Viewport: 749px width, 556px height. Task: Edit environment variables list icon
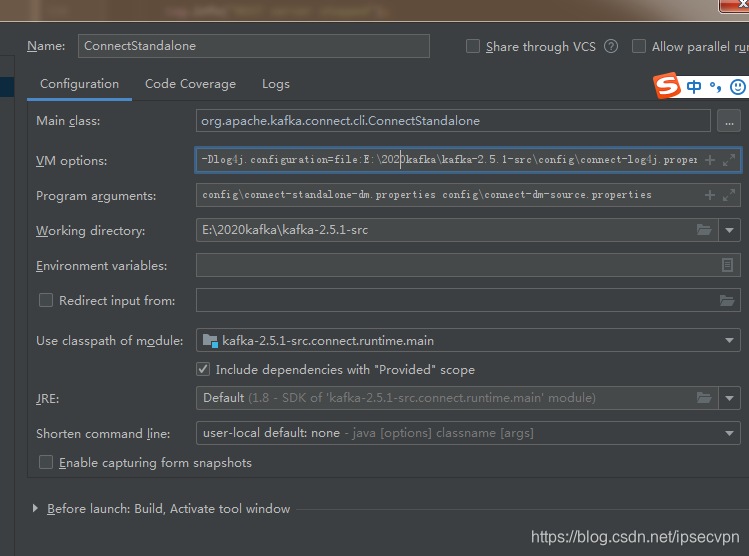(x=727, y=265)
